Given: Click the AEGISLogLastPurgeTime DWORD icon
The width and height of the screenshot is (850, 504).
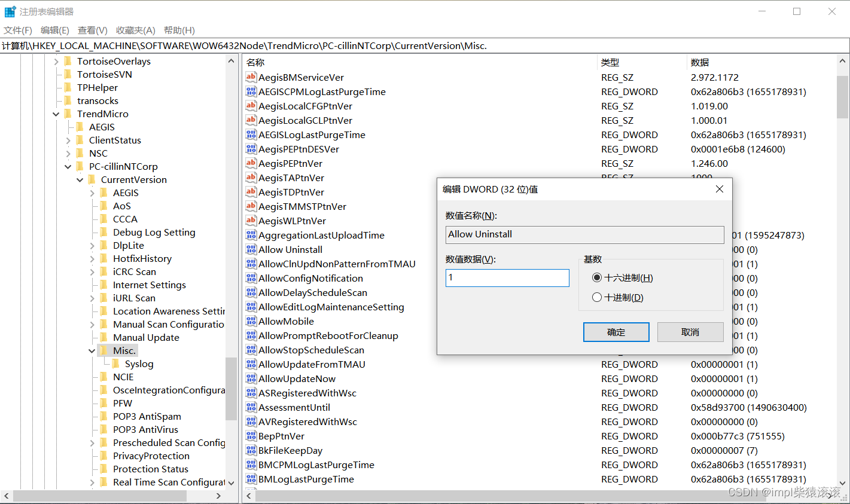Looking at the screenshot, I should click(251, 135).
